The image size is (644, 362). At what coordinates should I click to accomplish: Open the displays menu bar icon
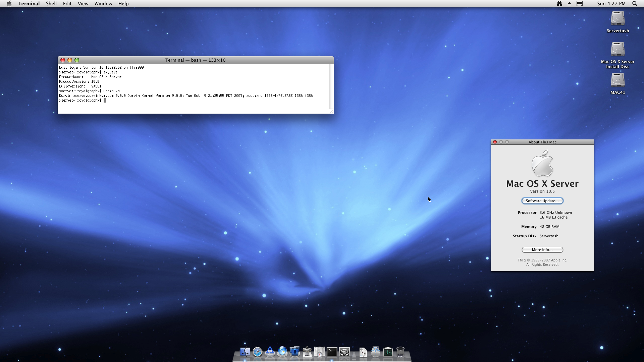[x=580, y=4]
